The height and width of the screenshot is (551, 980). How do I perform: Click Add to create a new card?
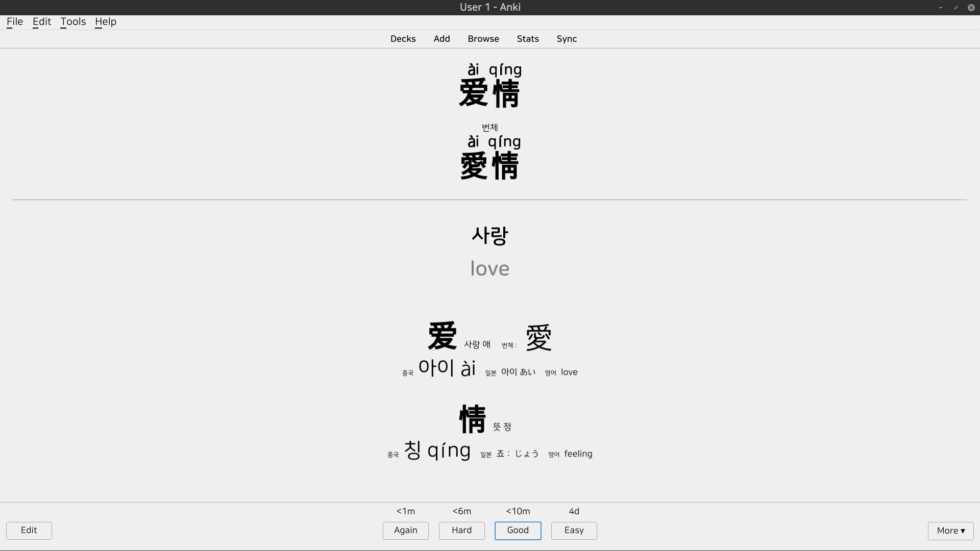tap(442, 39)
